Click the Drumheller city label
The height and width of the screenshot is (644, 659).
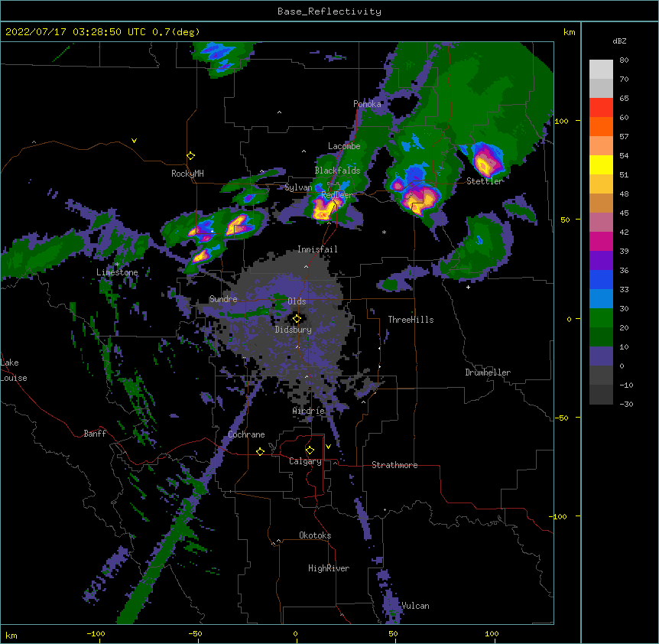488,372
